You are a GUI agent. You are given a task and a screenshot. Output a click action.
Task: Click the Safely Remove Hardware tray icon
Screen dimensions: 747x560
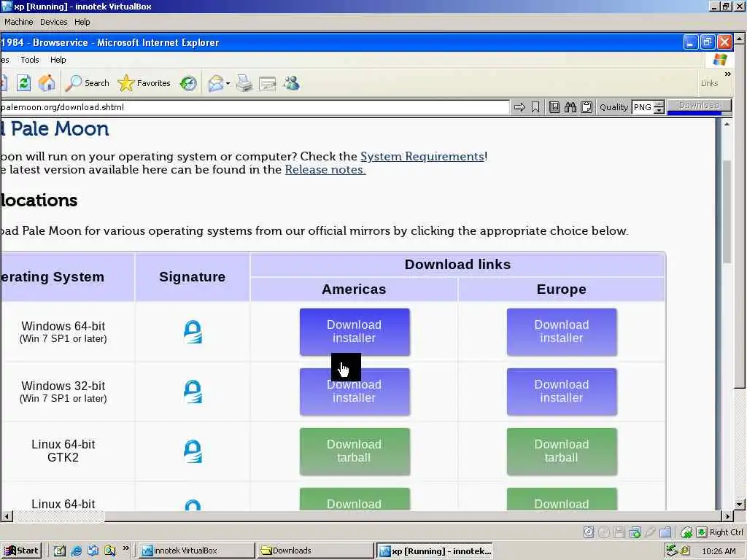click(x=672, y=551)
